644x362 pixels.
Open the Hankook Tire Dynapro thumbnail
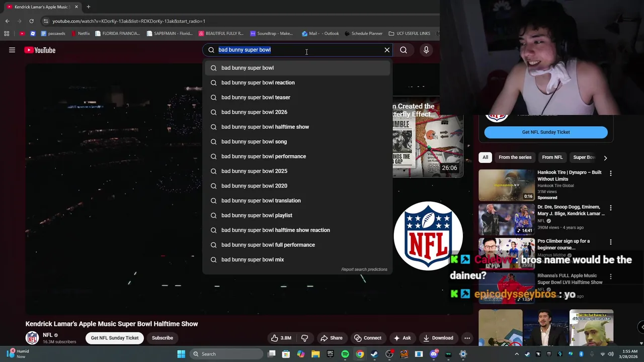tap(507, 185)
